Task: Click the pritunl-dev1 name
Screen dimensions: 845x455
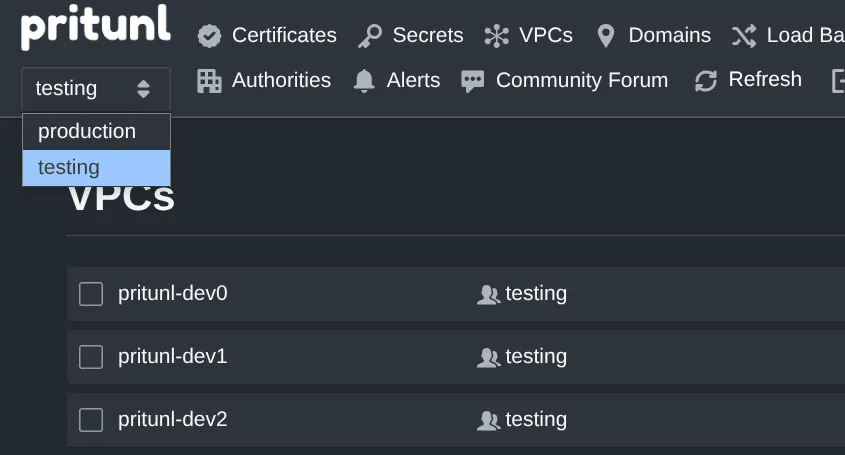Action: coord(172,356)
